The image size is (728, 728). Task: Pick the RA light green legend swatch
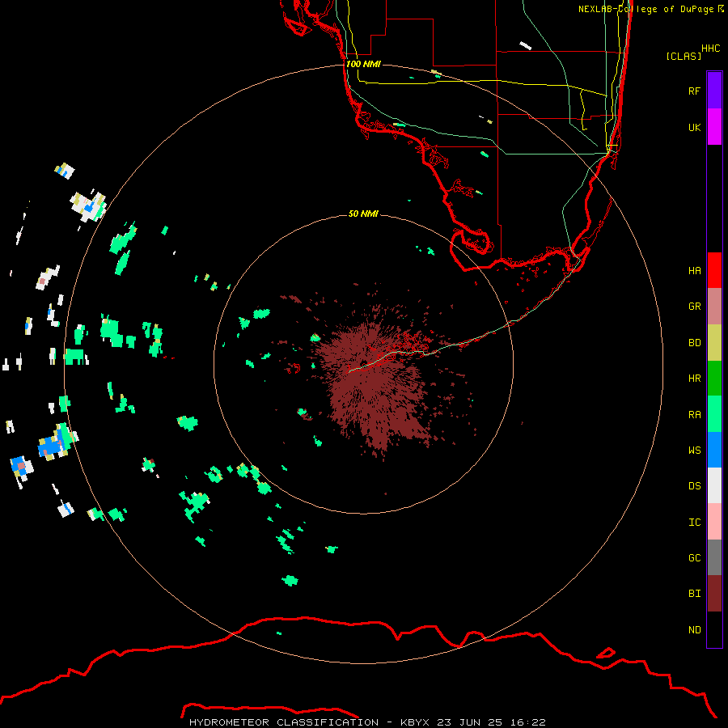coord(714,414)
